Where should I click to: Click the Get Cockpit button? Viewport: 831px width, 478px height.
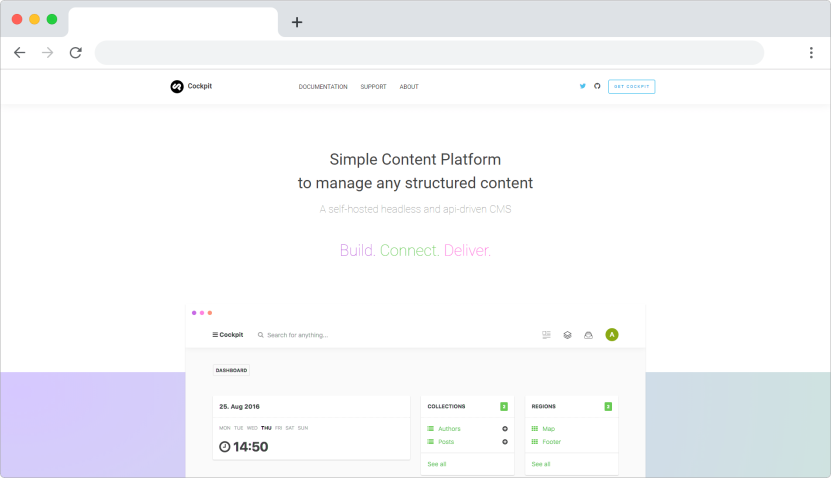(x=631, y=86)
